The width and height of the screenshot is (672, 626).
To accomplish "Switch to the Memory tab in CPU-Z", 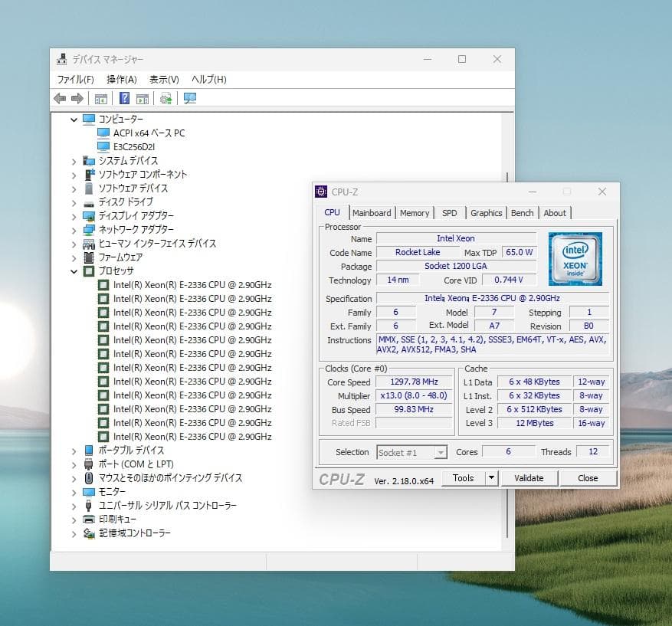I will [x=415, y=213].
